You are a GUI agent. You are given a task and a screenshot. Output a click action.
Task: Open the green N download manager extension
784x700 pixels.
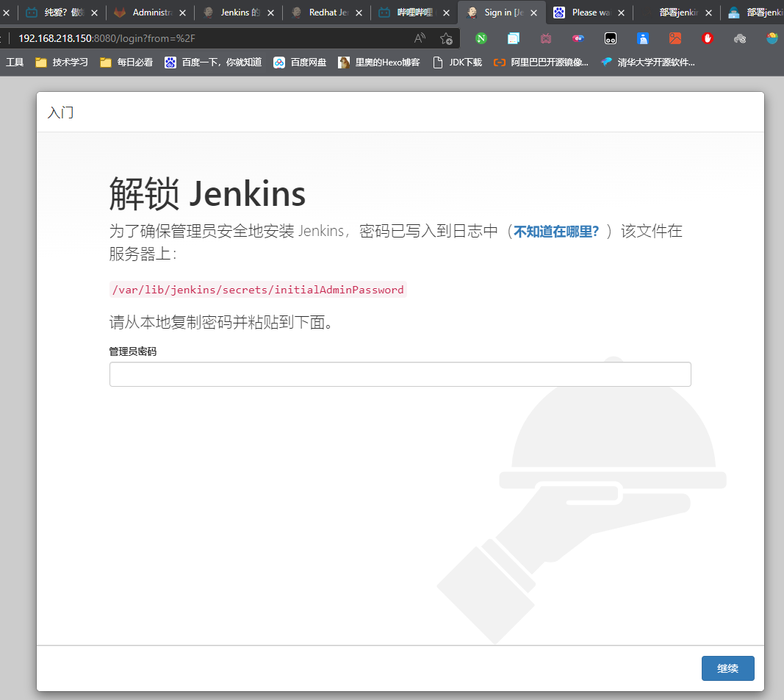pos(481,38)
